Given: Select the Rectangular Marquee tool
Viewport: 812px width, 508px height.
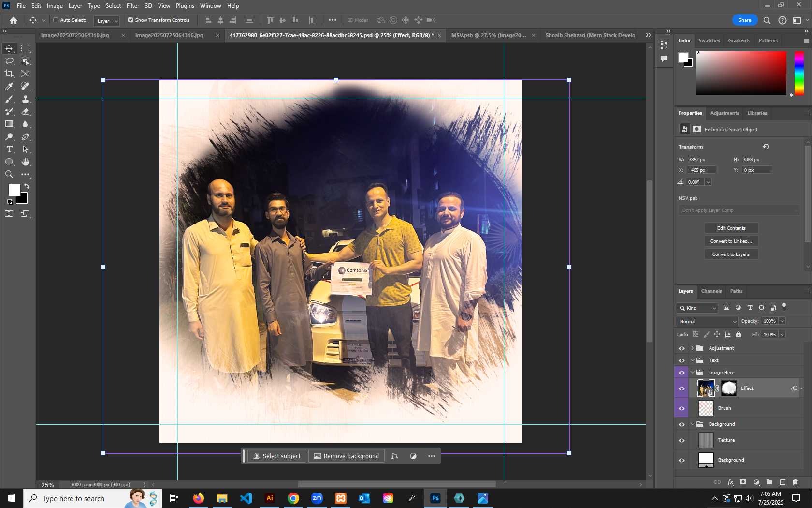Looking at the screenshot, I should coord(25,48).
